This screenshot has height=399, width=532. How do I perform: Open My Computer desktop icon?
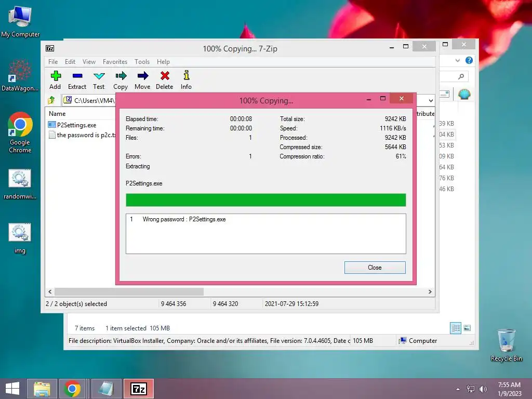tap(20, 22)
